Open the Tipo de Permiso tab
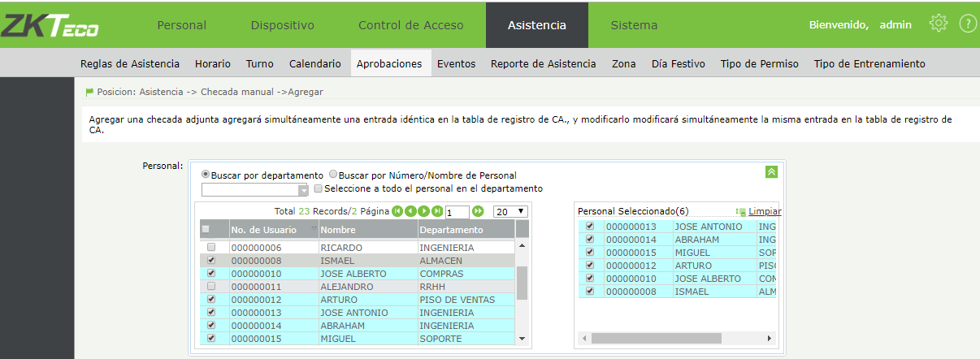980x359 pixels. click(x=760, y=63)
